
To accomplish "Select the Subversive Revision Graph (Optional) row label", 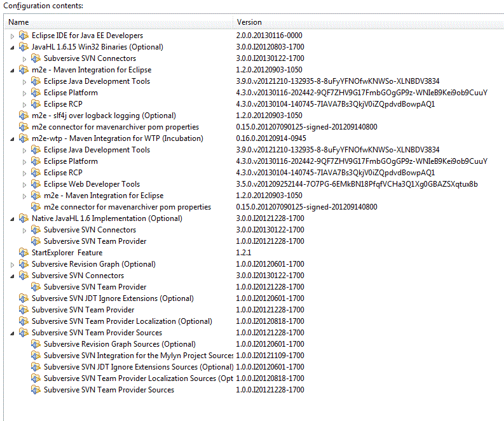I will [x=93, y=264].
